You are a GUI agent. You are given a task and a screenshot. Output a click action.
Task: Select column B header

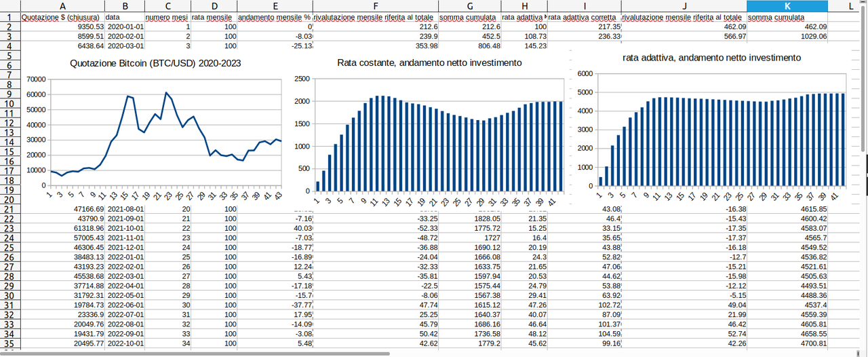pyautogui.click(x=125, y=6)
